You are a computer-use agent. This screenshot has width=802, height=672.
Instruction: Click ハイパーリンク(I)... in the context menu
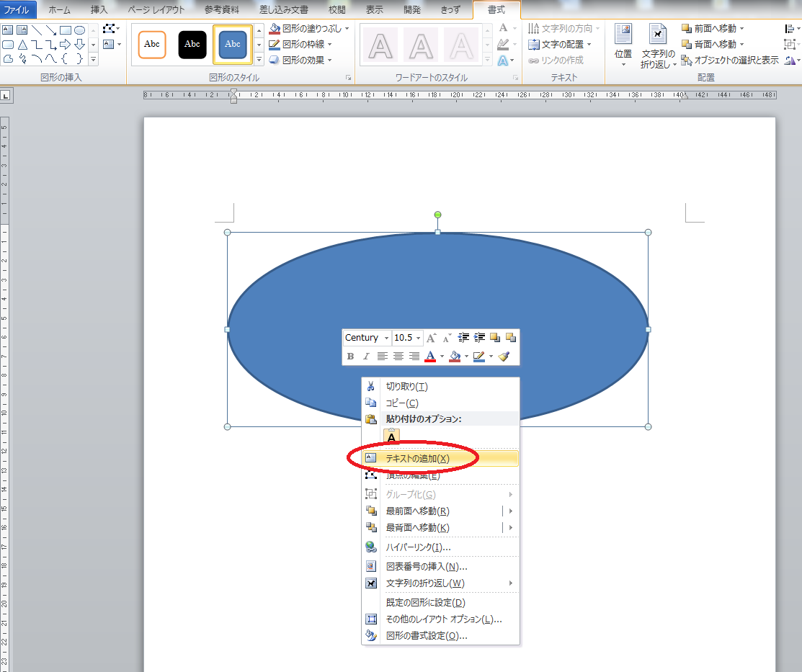pyautogui.click(x=440, y=547)
